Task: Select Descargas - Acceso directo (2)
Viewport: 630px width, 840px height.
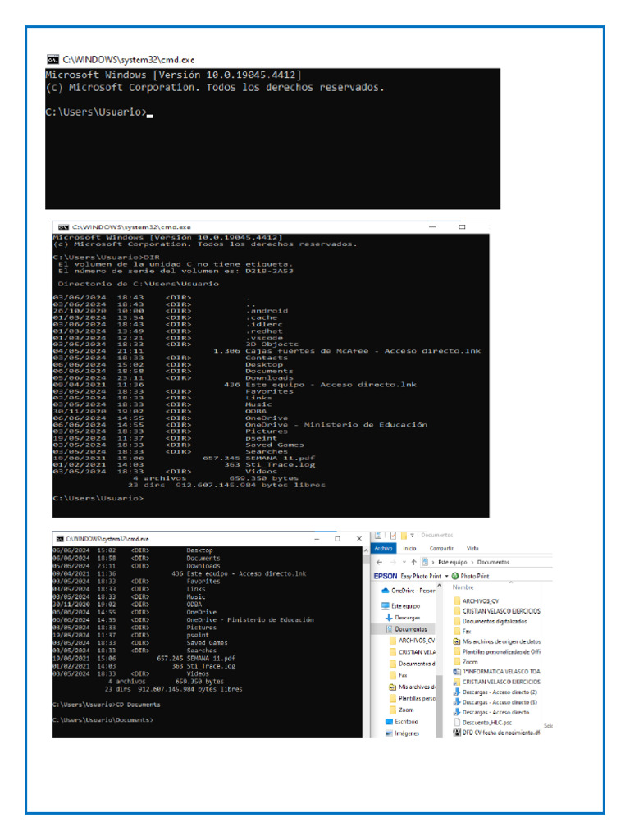Action: point(495,692)
